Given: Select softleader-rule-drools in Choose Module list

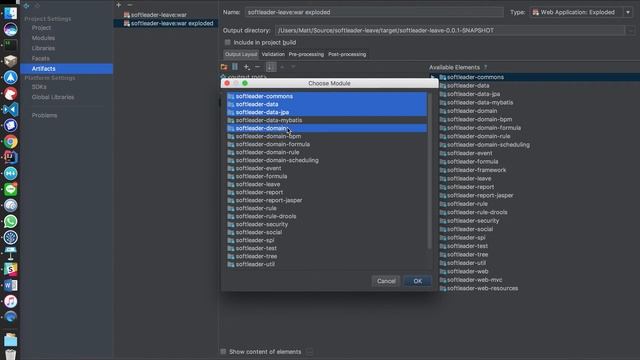Looking at the screenshot, I should (327, 216).
